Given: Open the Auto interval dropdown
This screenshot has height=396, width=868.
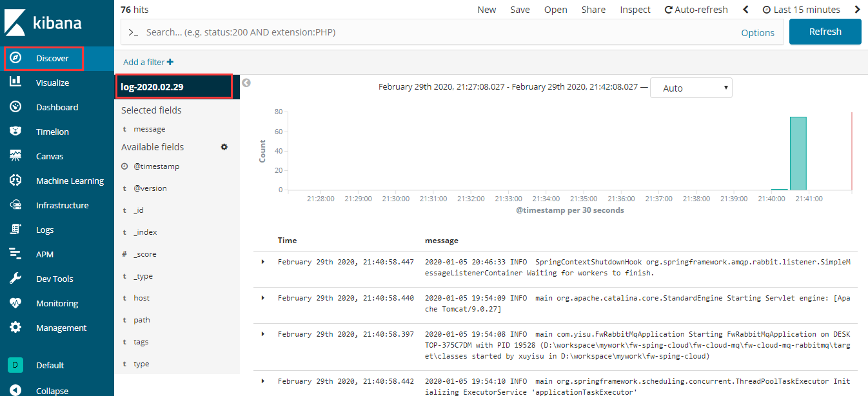Looking at the screenshot, I should (x=691, y=88).
